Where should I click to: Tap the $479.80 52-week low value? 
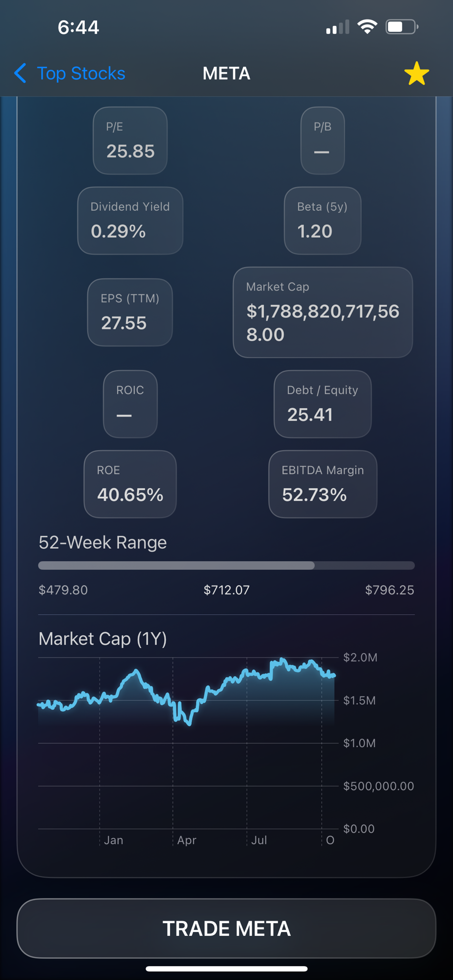63,589
